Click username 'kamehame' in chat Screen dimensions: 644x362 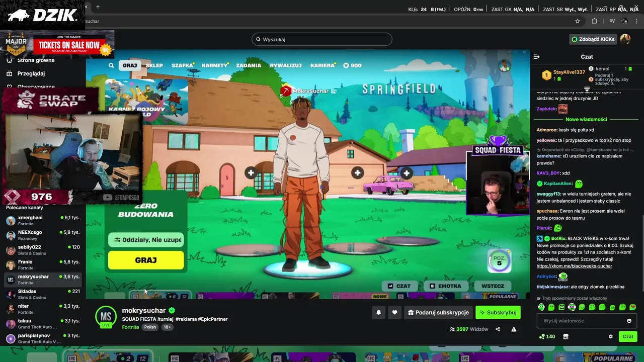548,156
